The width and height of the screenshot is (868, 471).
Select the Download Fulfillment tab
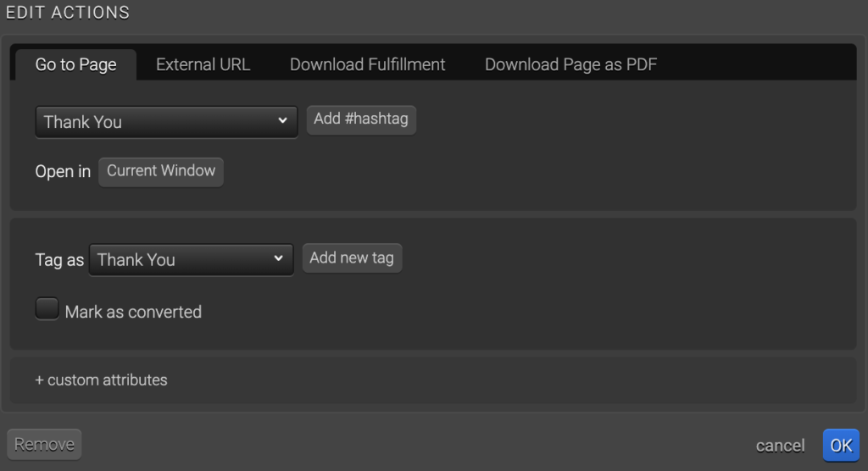[367, 65]
